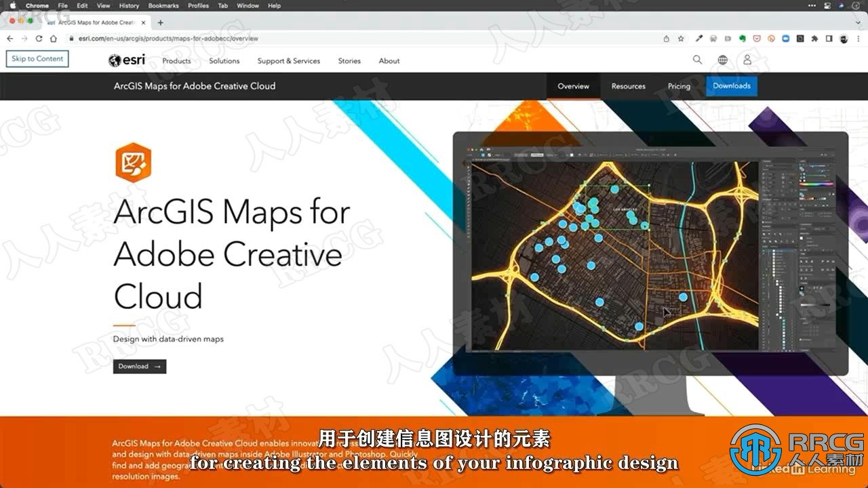Open the Evernote elephant extension
Viewport: 868px width, 488px height.
point(743,39)
